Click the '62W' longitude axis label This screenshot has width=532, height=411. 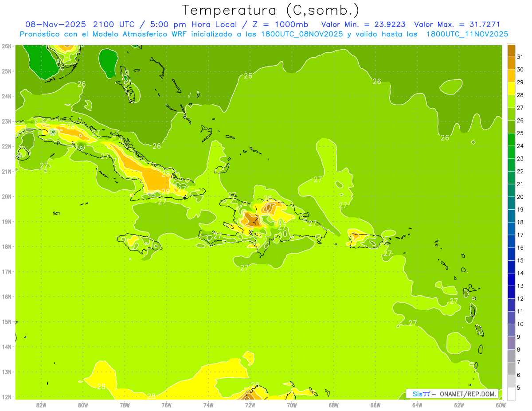(459, 405)
